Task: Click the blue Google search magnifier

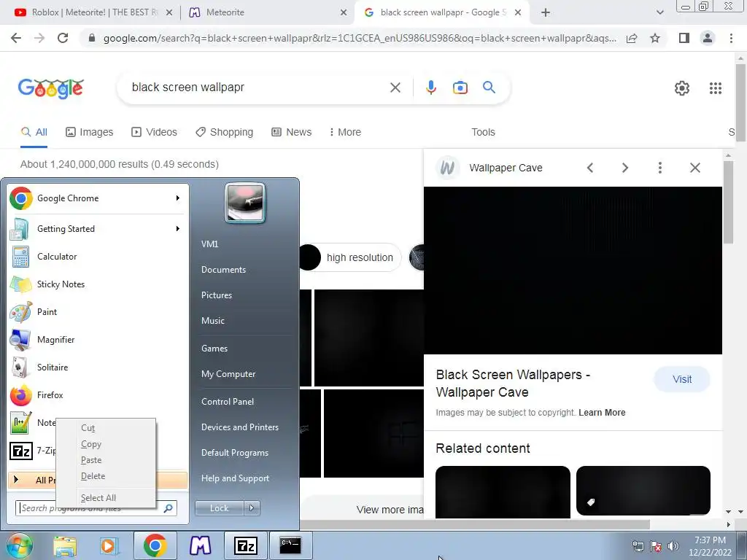Action: point(489,87)
